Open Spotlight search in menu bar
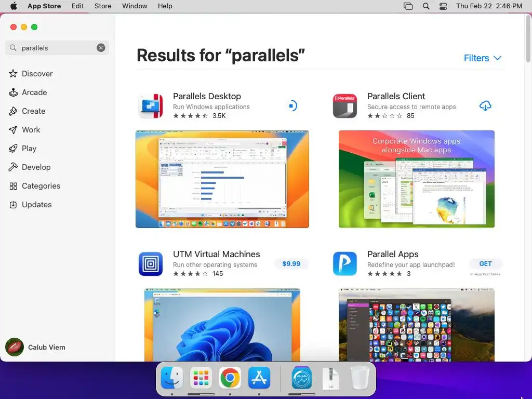 (x=426, y=6)
